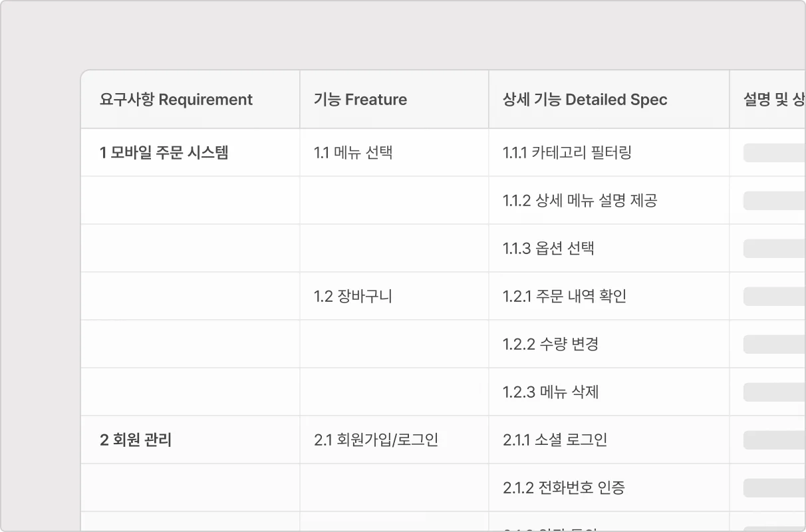The height and width of the screenshot is (532, 806).
Task: Click description placeholder in 카테고리 필터링 row
Action: tap(774, 153)
